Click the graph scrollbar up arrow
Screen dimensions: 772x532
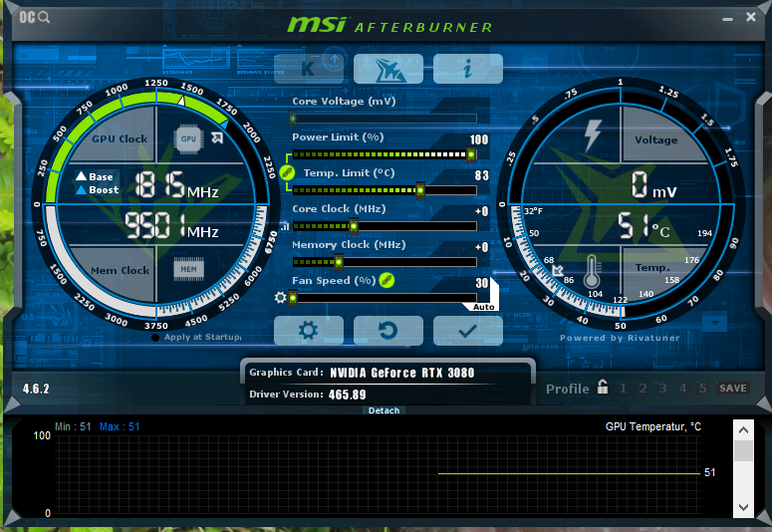(x=743, y=429)
